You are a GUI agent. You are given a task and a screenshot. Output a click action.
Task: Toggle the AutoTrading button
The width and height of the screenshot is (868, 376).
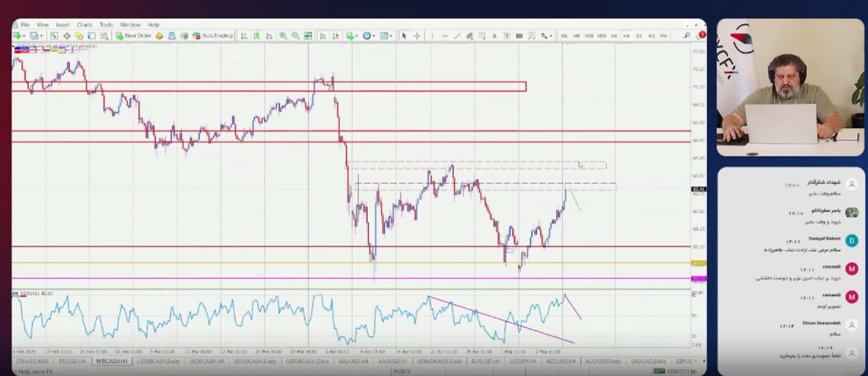[x=212, y=36]
